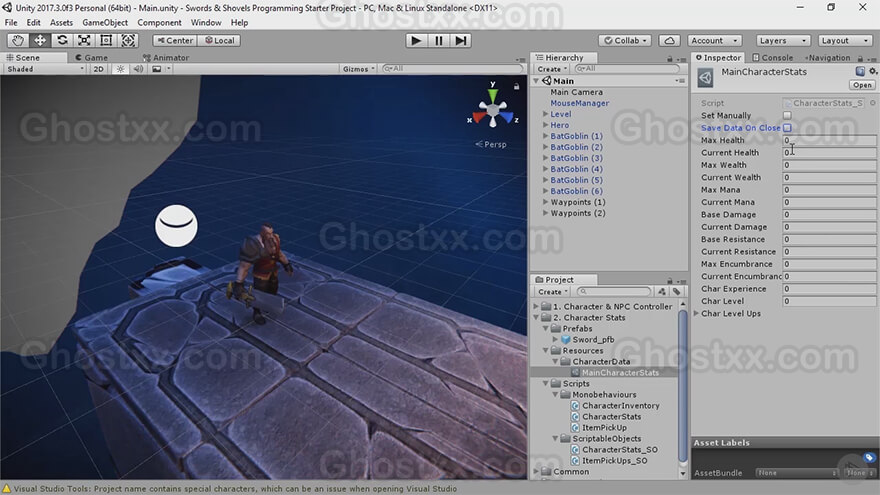Toggle Save Data On Close checkbox
Screen dimensions: 880x495
(x=787, y=127)
